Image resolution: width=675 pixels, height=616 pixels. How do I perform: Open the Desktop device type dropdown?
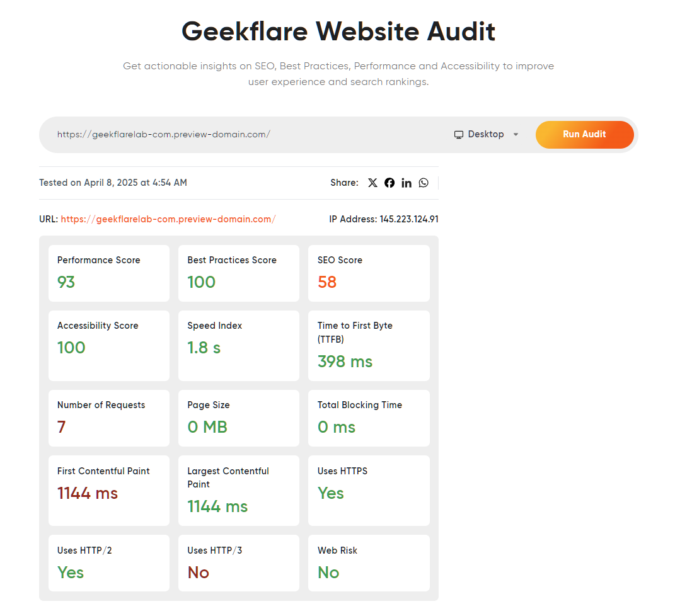[486, 134]
